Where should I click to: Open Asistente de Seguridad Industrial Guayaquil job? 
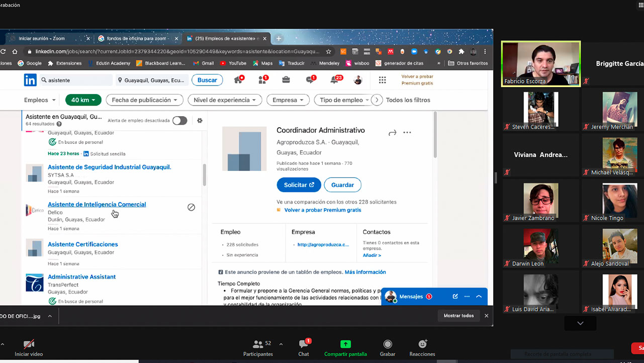click(110, 167)
